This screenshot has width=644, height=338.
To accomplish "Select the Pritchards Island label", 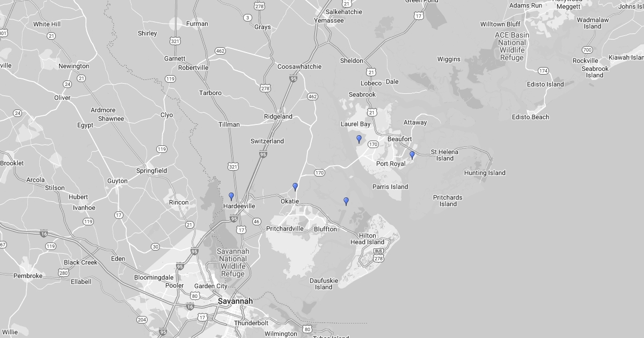I will click(x=448, y=201).
